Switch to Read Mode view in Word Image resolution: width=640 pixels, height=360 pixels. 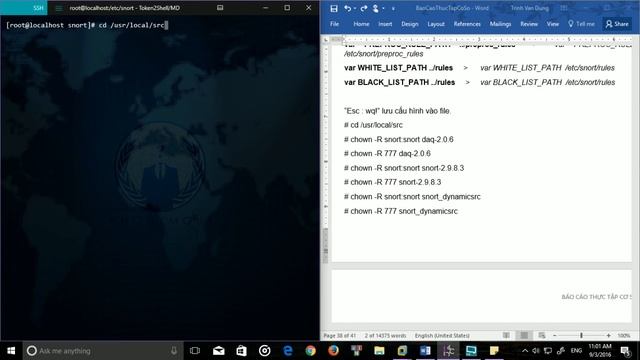(506, 336)
